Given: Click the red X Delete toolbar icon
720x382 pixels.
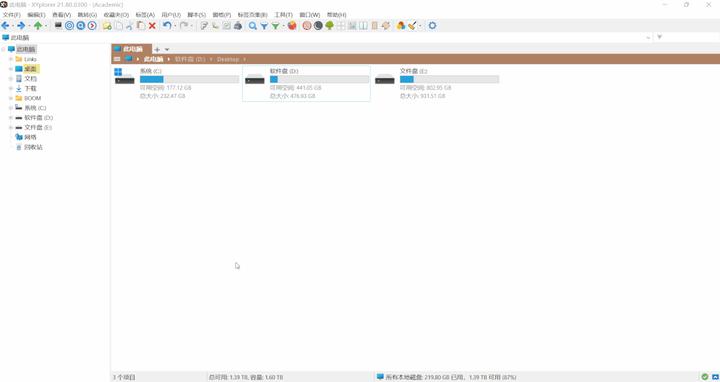Looking at the screenshot, I should 152,26.
